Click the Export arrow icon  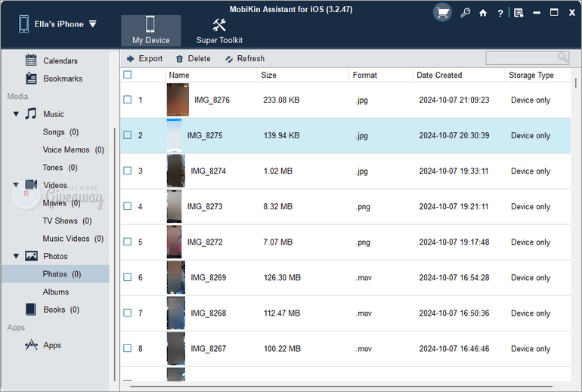[x=130, y=59]
